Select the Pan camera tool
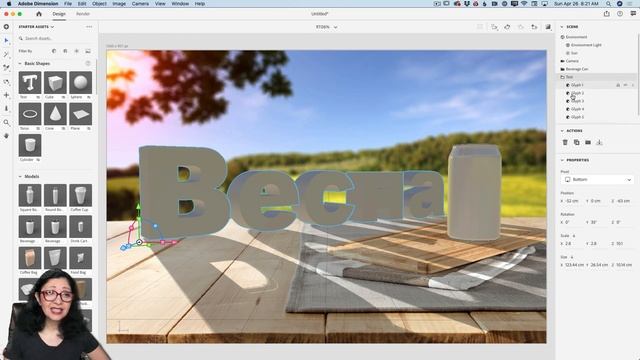640x360 pixels. point(6,95)
